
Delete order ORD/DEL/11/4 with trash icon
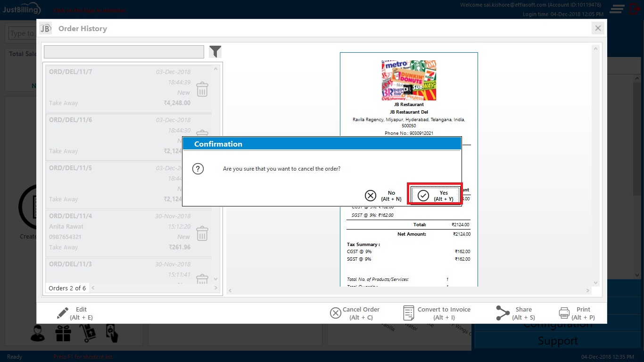click(x=202, y=233)
